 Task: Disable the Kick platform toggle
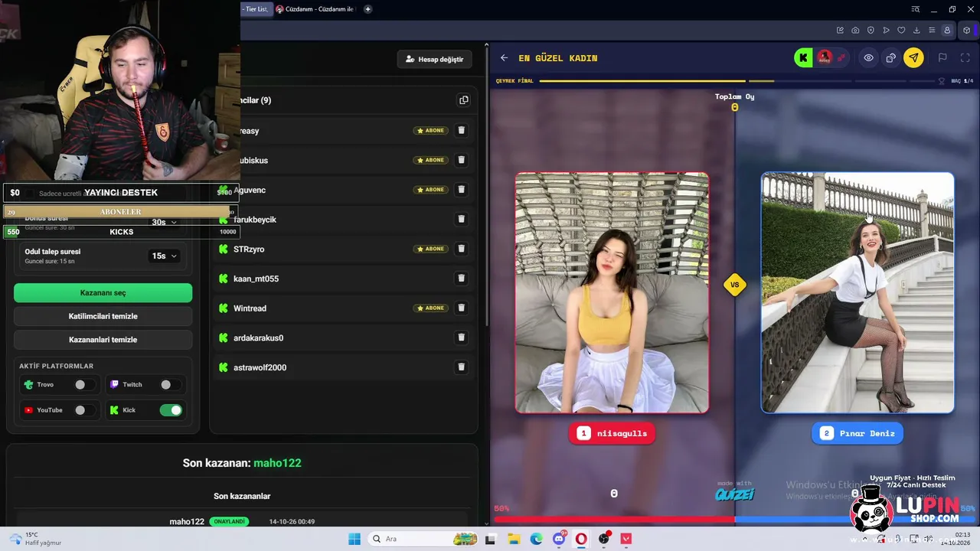(x=171, y=410)
